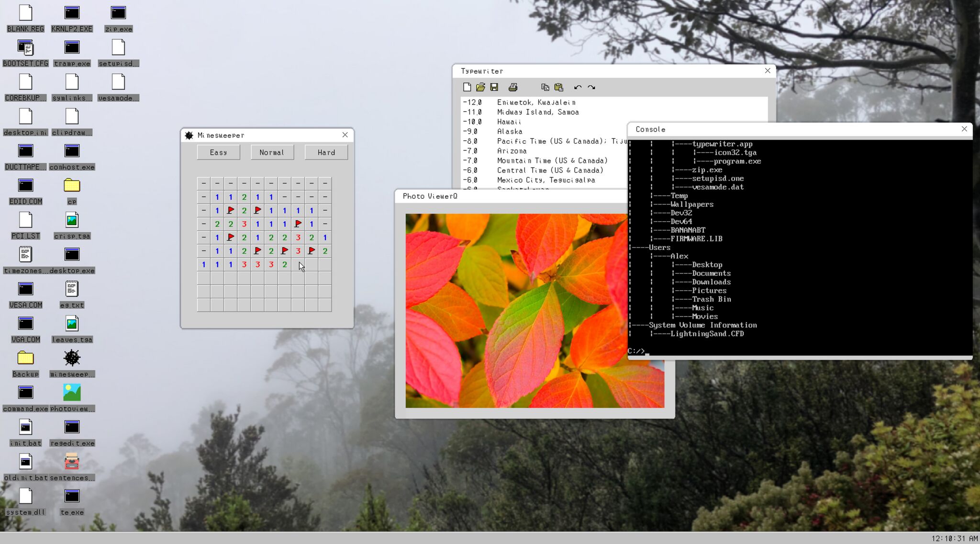The image size is (980, 544).
Task: Click the Print icon in Typewriter toolbar
Action: [x=513, y=87]
